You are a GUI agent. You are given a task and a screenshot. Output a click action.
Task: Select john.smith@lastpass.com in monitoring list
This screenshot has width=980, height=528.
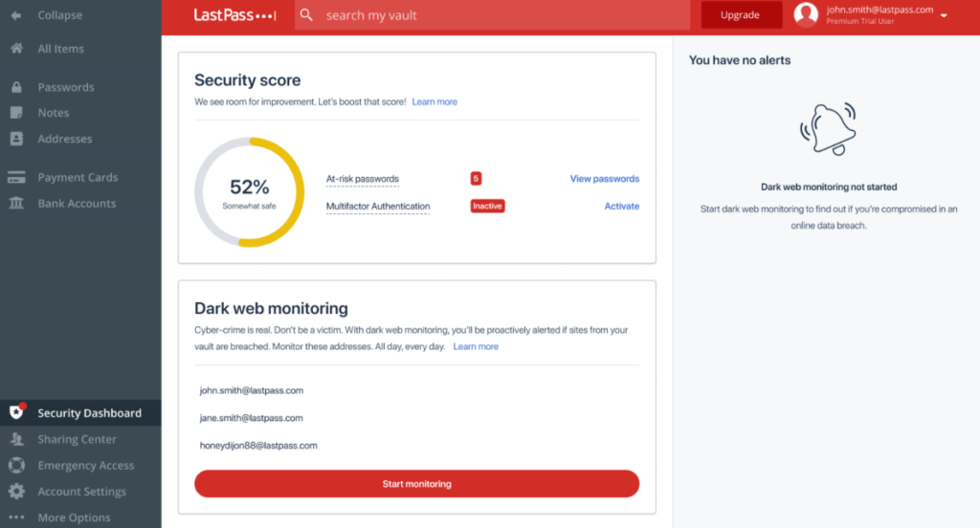point(252,390)
